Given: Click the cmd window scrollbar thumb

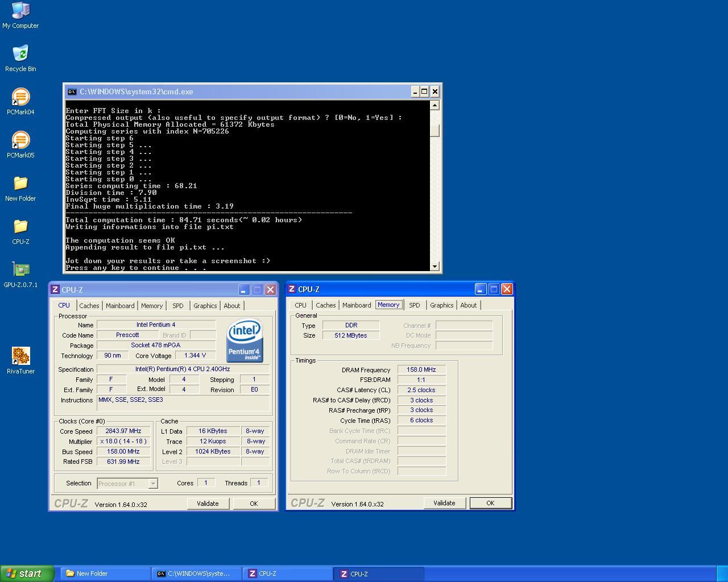Looking at the screenshot, I should click(435, 131).
